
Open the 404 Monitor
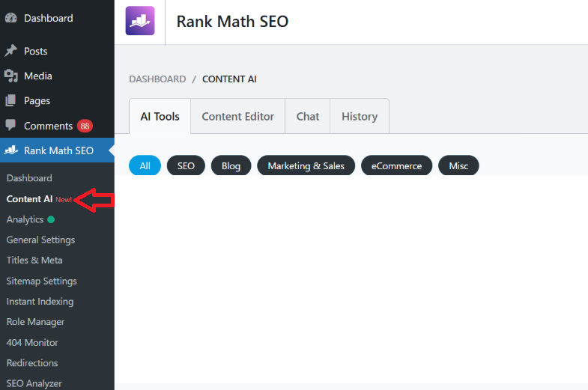[32, 342]
